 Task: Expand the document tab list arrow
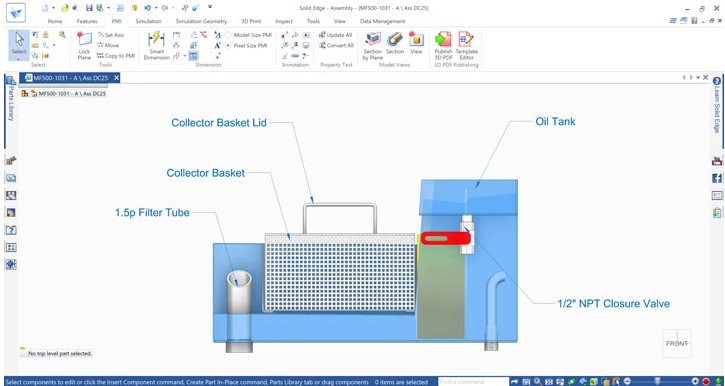pos(698,78)
